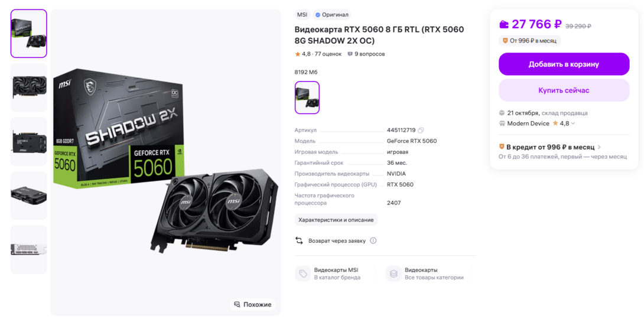Click the questions bubble icon near 9 вопросов
The width and height of the screenshot is (644, 332).
point(350,54)
